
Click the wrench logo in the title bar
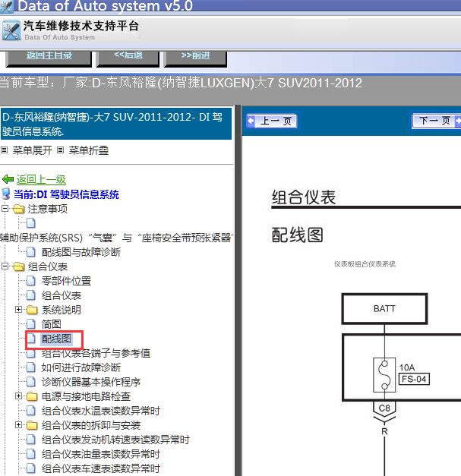[x=7, y=6]
